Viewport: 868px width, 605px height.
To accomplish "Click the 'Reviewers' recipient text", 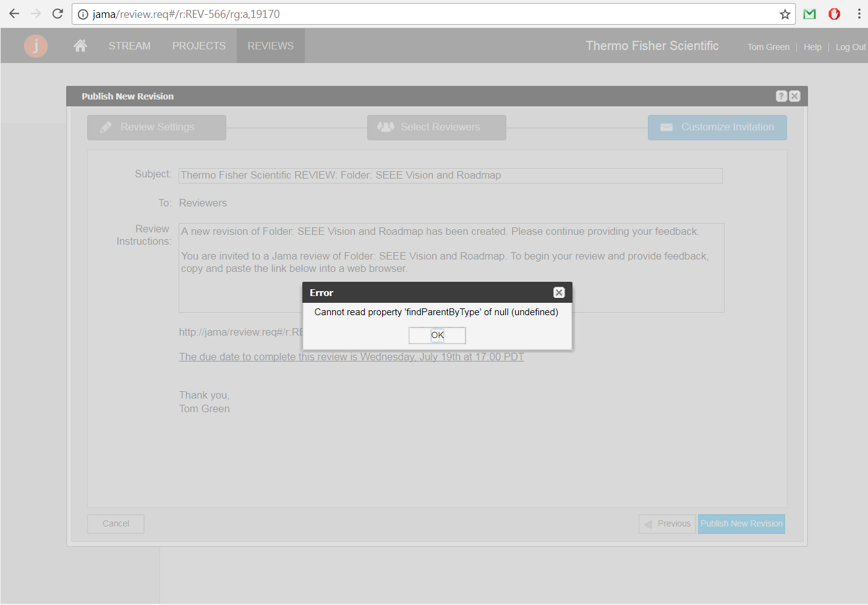I will pos(203,203).
